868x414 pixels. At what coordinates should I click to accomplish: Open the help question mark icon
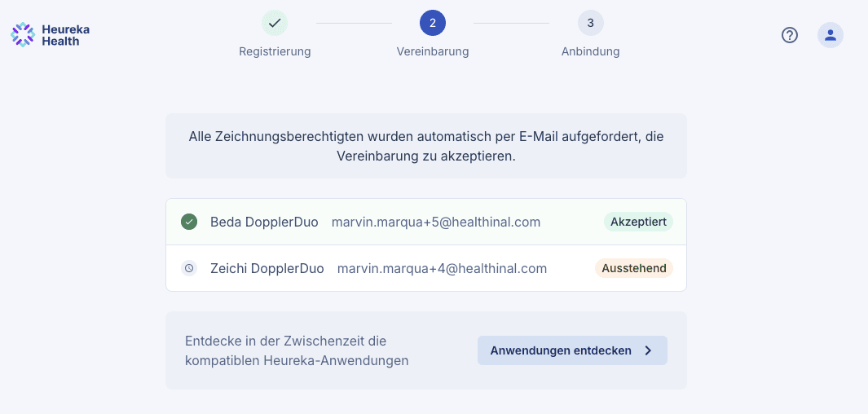(x=790, y=35)
